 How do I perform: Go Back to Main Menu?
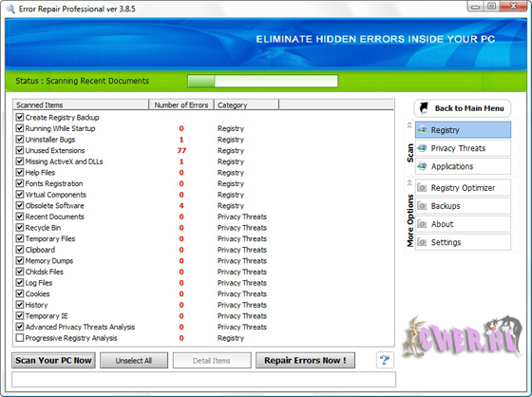tap(462, 108)
